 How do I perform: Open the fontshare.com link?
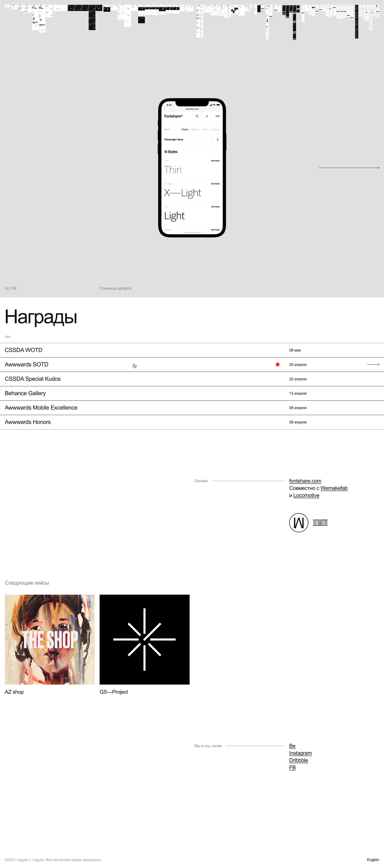point(305,481)
